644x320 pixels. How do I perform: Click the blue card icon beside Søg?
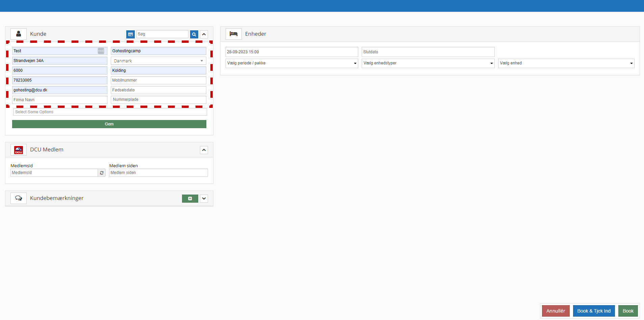point(130,34)
